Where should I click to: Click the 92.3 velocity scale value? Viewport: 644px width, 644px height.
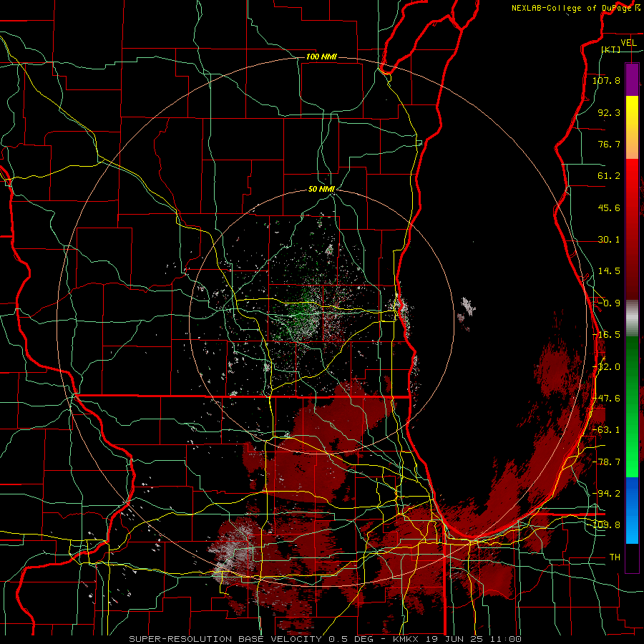(609, 112)
